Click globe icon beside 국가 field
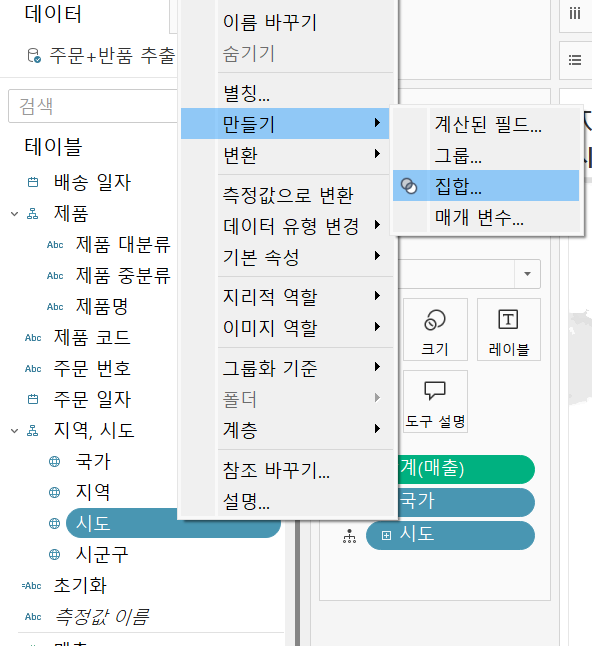Screen dimensions: 592x646 pyautogui.click(x=54, y=461)
